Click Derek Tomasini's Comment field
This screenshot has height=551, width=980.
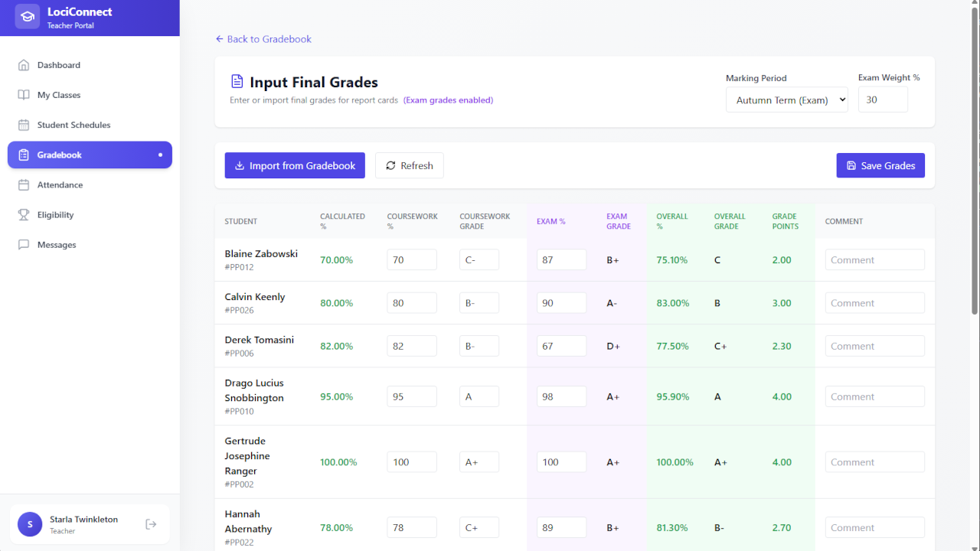pyautogui.click(x=874, y=346)
